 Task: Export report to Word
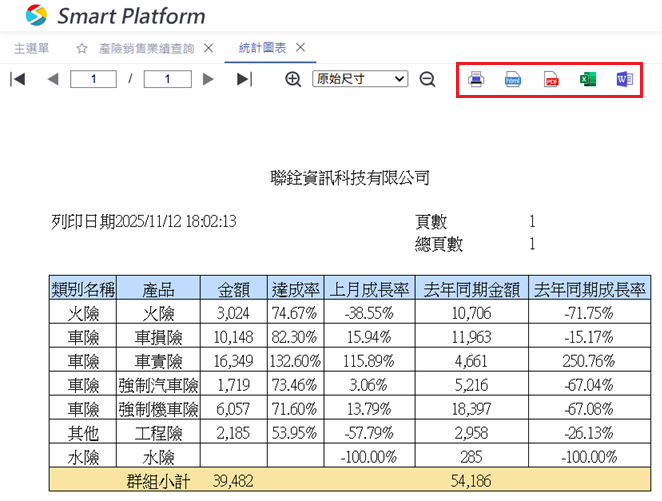(x=624, y=80)
